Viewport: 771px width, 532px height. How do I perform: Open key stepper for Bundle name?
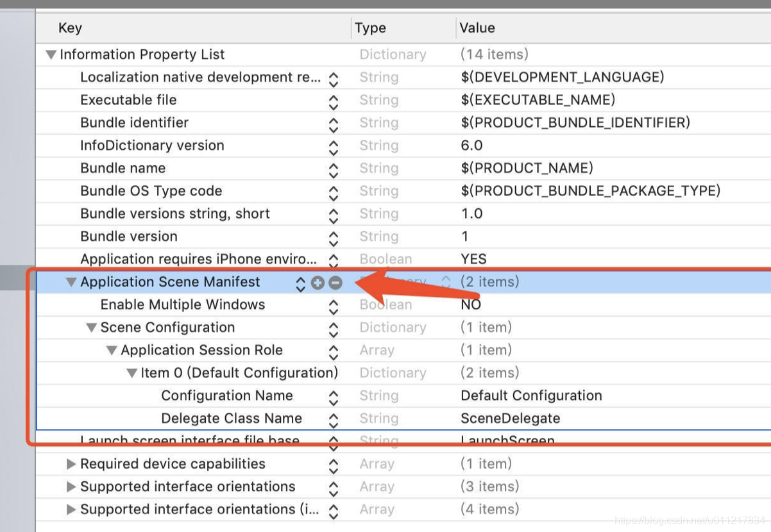tap(334, 170)
